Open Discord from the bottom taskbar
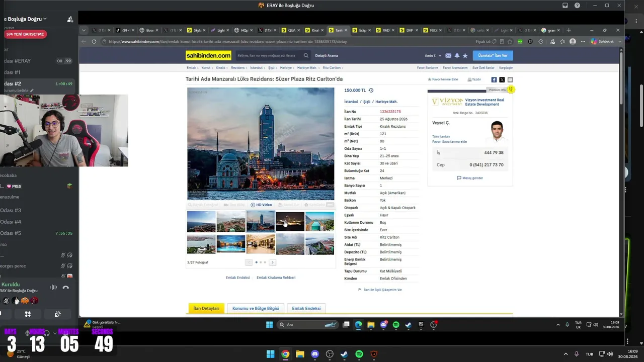This screenshot has height=362, width=644. 315,354
